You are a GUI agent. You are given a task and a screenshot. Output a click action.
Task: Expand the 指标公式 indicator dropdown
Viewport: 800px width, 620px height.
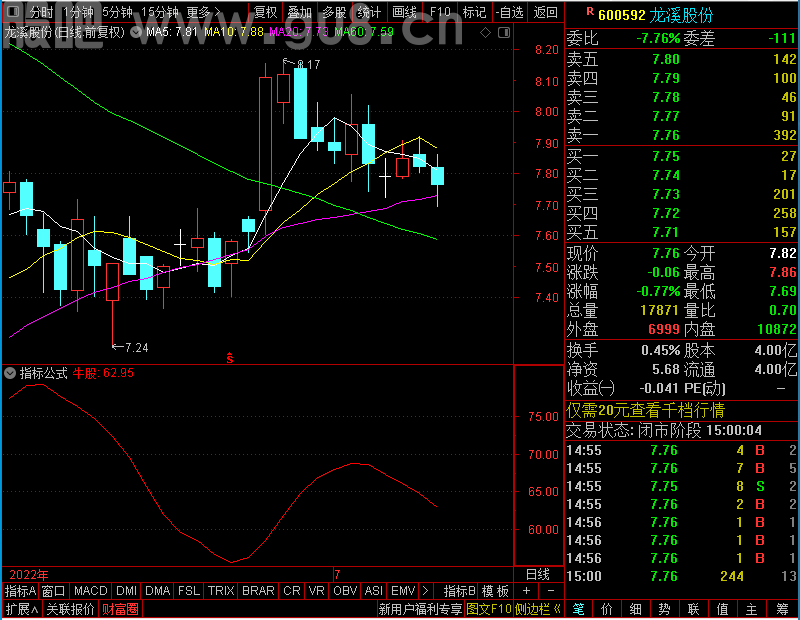[x=10, y=373]
